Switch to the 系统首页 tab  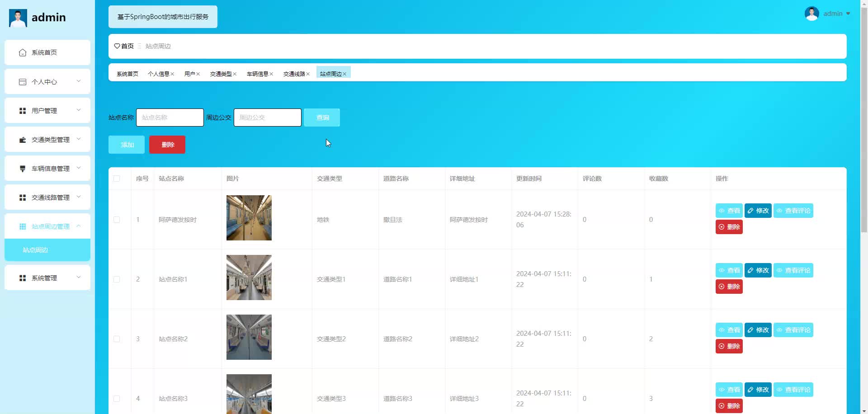[x=127, y=74]
